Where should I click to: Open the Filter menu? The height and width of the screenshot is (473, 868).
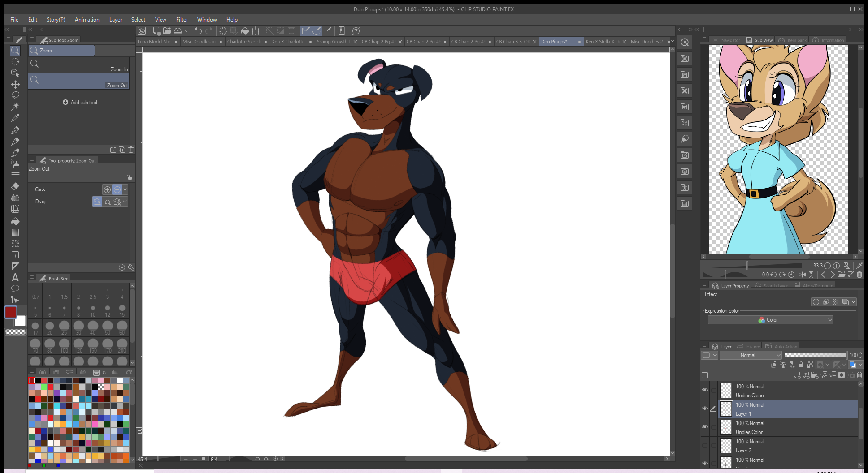click(182, 20)
